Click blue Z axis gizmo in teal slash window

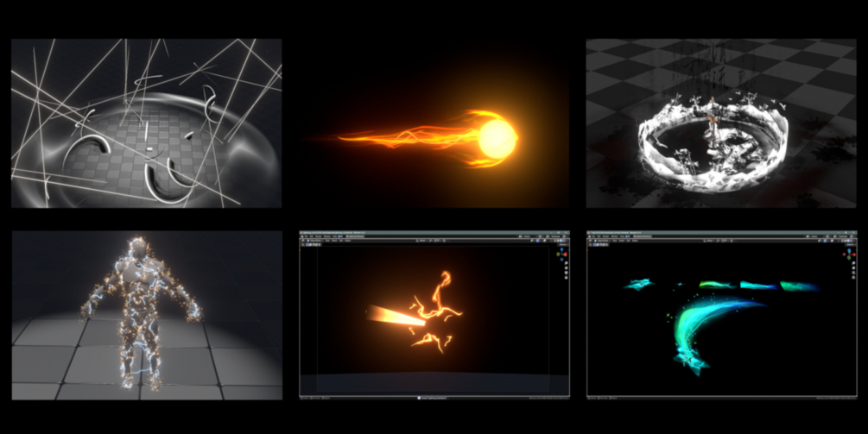849,250
